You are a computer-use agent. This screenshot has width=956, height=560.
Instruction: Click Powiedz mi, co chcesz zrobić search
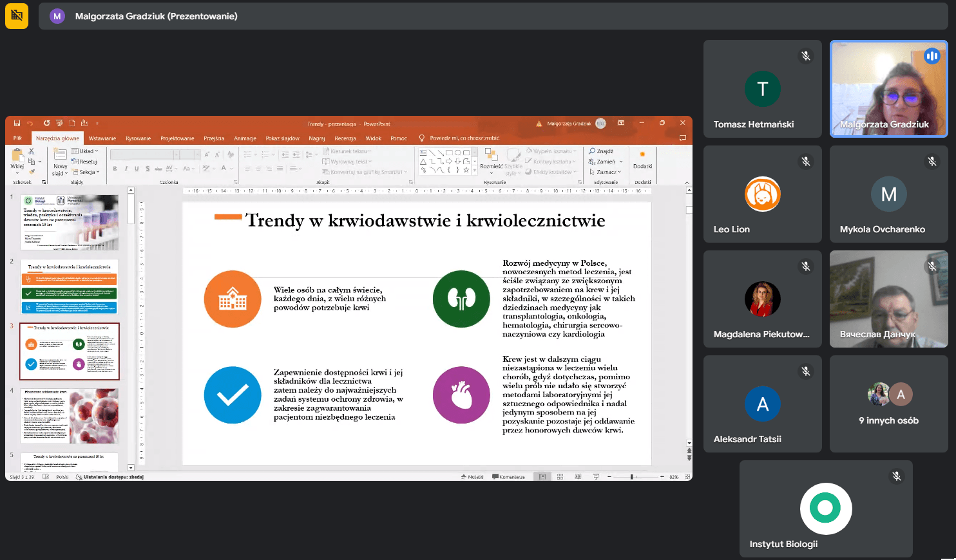click(x=464, y=138)
